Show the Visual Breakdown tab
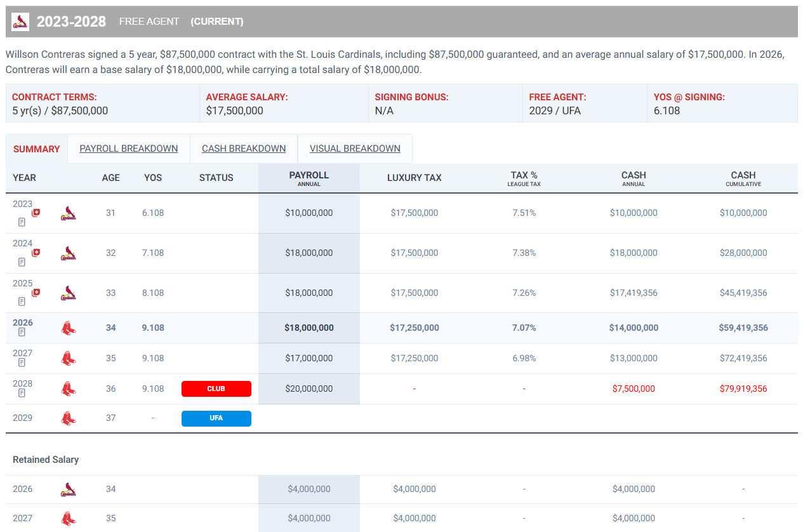 pos(355,149)
